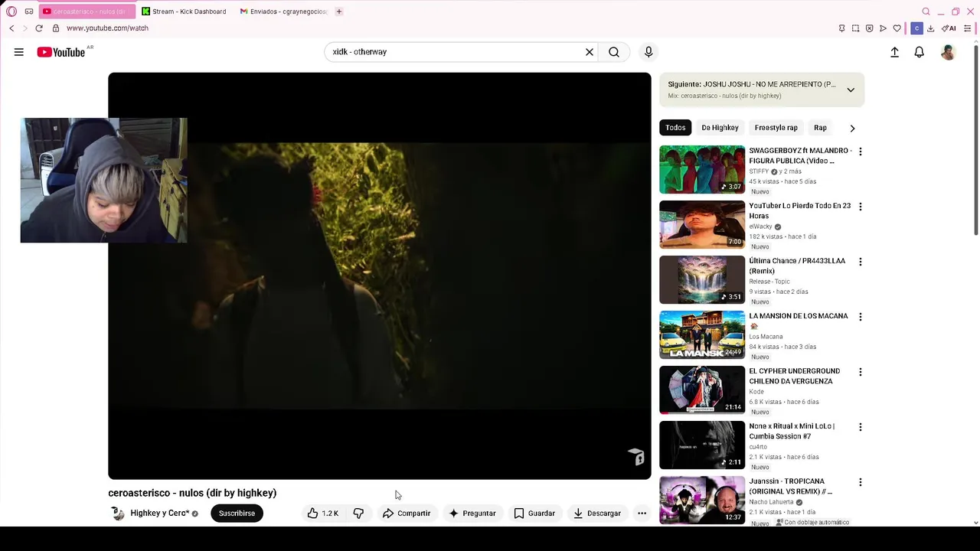
Task: Submit the YouTube search with magnifier
Action: (614, 52)
